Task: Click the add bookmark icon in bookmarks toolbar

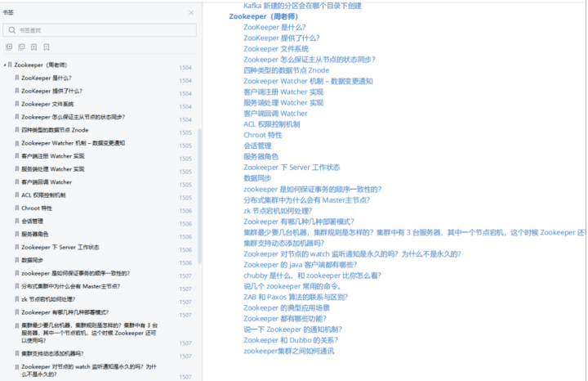Action: click(33, 47)
